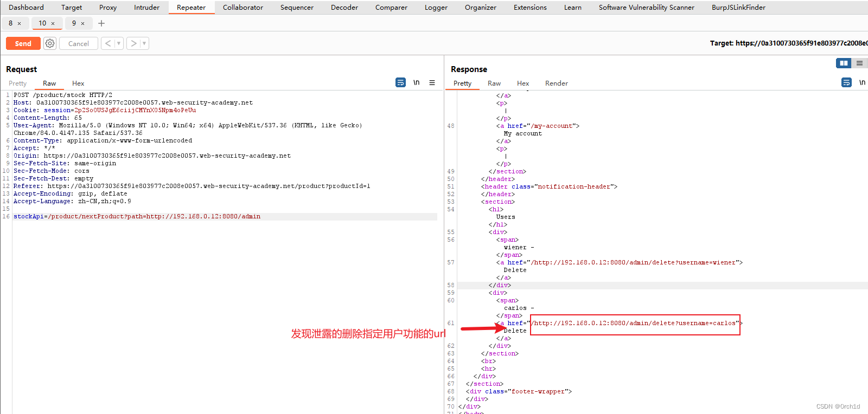Screen dimensions: 868x414
Task: Click the delete?username=wiener href in response
Action: pos(635,262)
